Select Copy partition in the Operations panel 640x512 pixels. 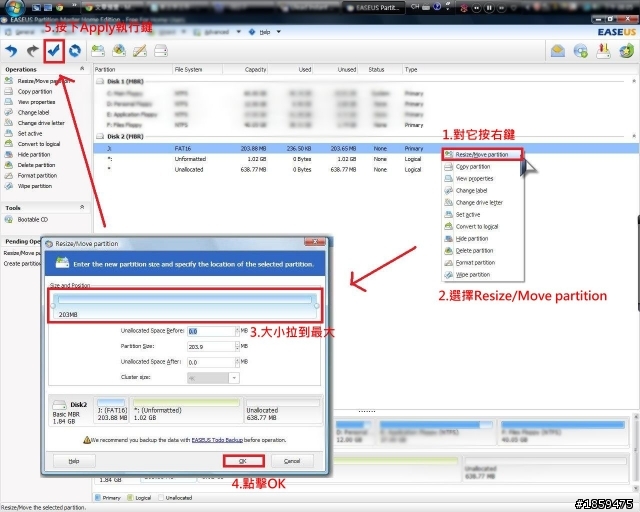click(35, 91)
